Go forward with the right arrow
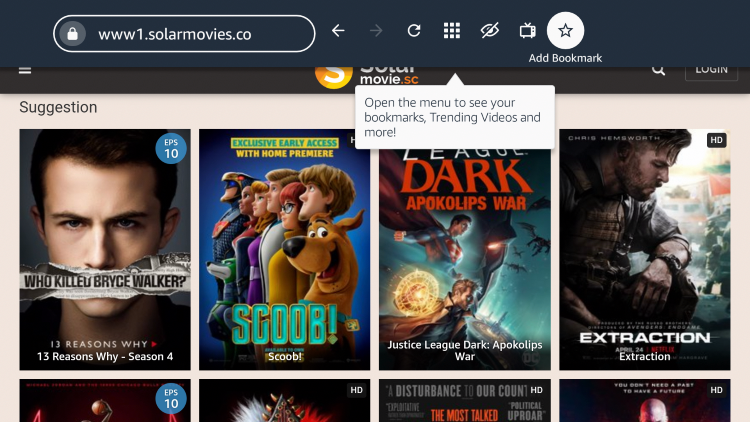This screenshot has width=750, height=422. (x=376, y=31)
